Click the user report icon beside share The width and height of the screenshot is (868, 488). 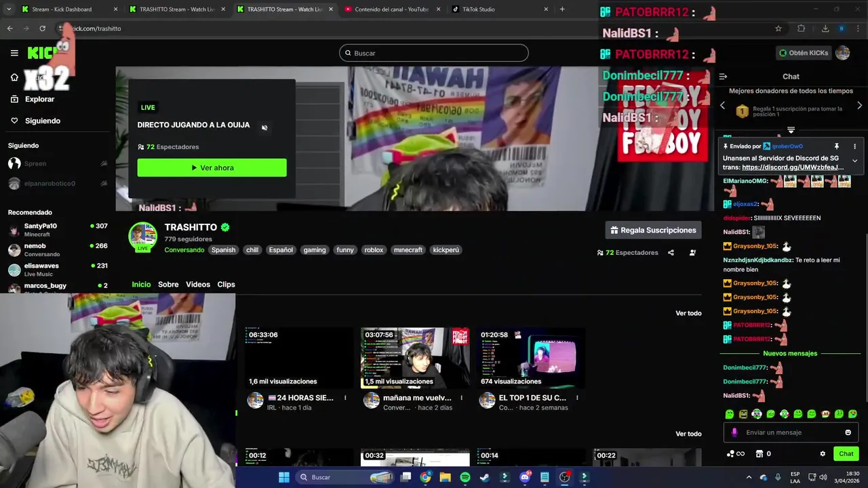[692, 253]
